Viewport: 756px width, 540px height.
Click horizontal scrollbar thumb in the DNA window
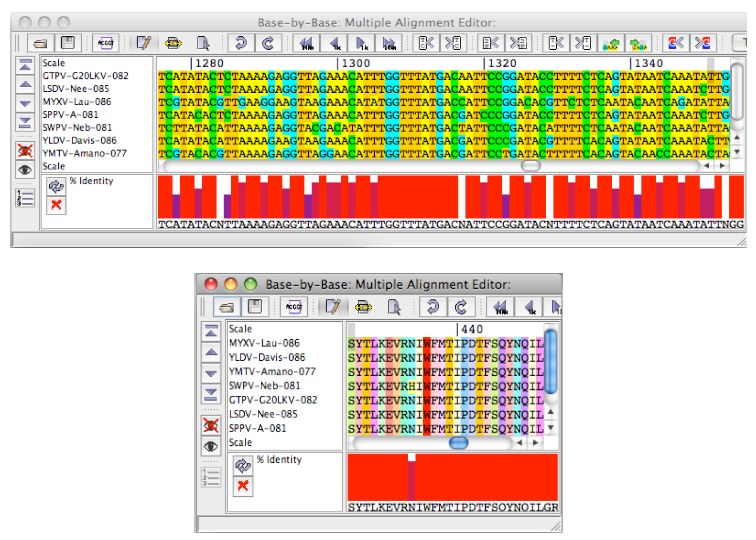(531, 166)
